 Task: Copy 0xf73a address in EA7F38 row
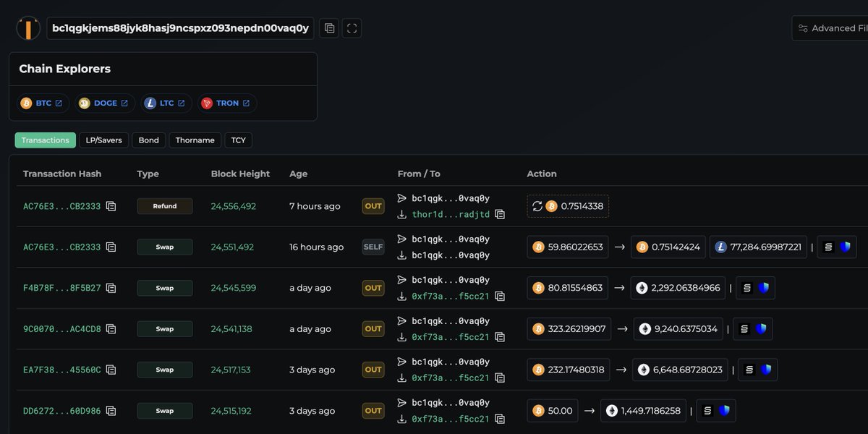click(x=500, y=378)
